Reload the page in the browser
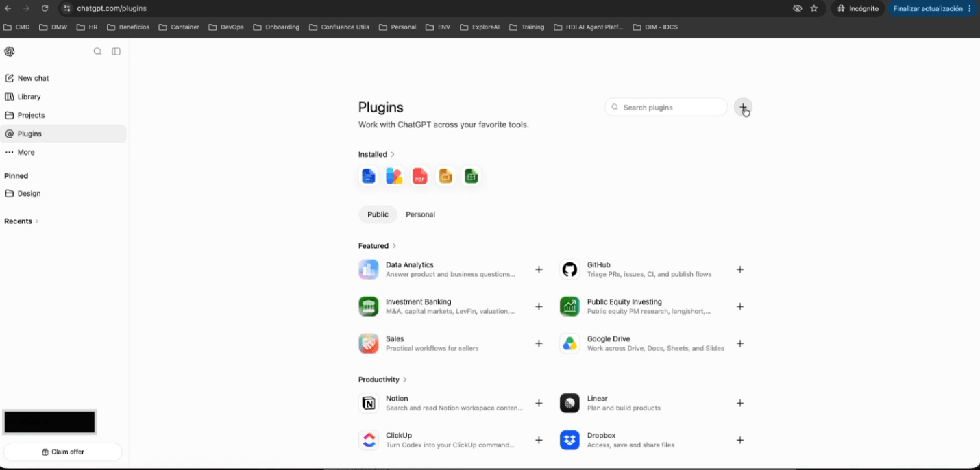The width and height of the screenshot is (980, 470). [45, 8]
